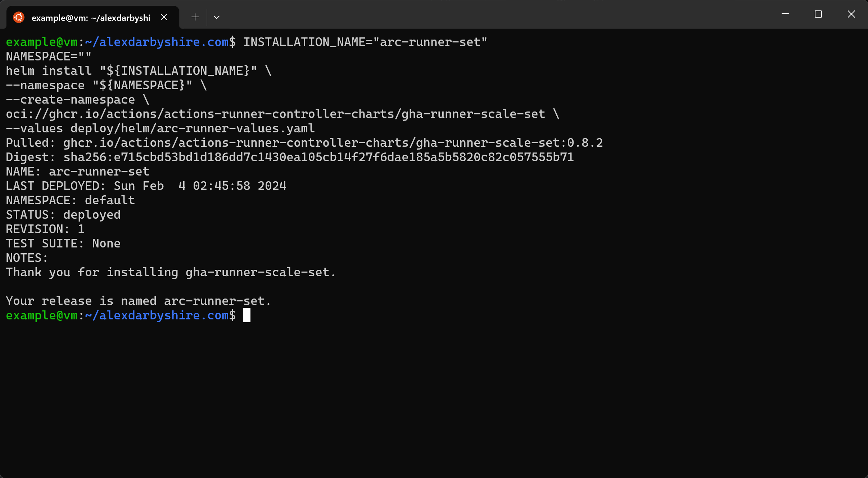The width and height of the screenshot is (868, 478).
Task: Click the Digest sha256 hash line
Action: 290,157
